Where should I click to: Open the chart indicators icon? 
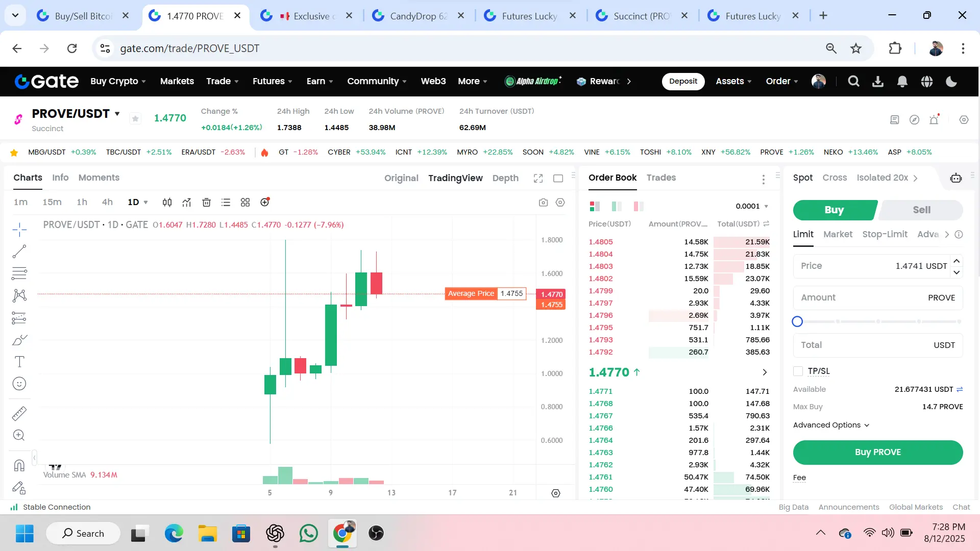pyautogui.click(x=187, y=203)
